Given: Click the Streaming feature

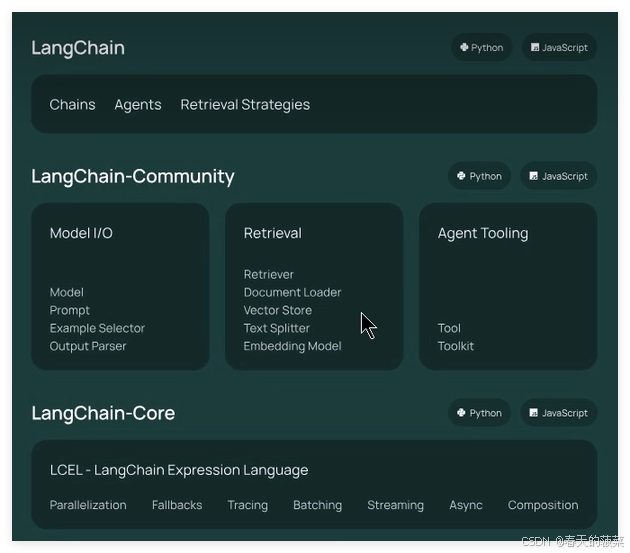Looking at the screenshot, I should pos(395,505).
